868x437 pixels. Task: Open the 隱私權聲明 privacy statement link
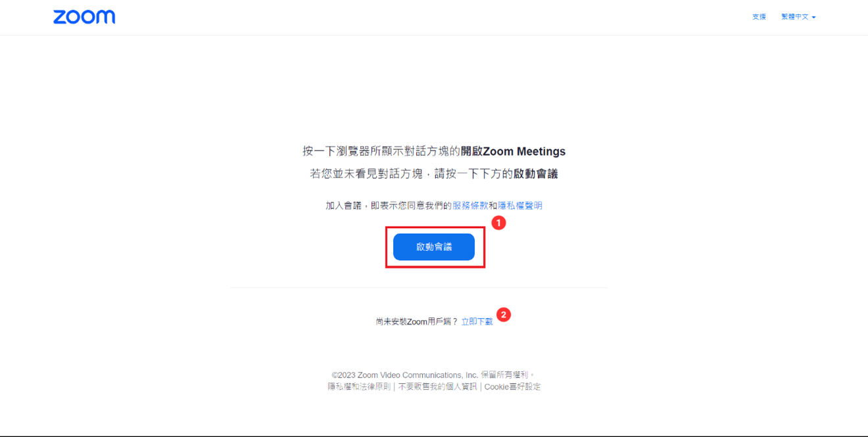pos(520,206)
